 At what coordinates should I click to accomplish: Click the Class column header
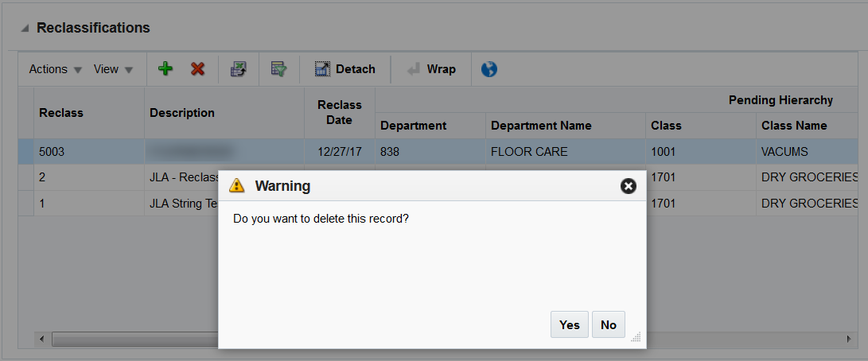pyautogui.click(x=700, y=126)
